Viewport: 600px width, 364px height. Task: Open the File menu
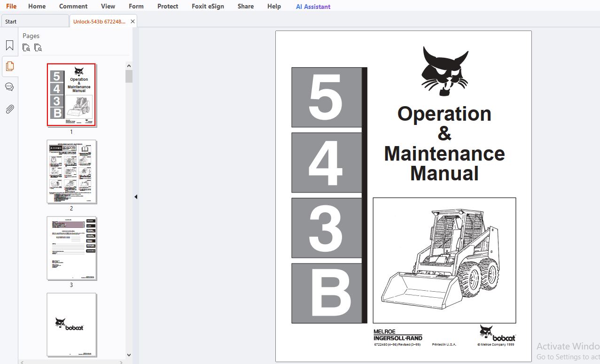pos(11,6)
